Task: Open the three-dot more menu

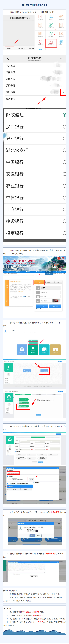Action: pos(62,59)
